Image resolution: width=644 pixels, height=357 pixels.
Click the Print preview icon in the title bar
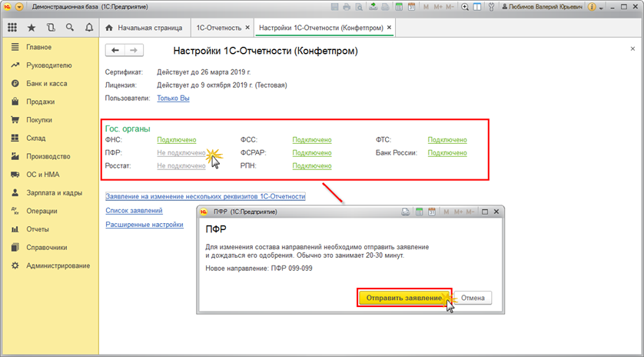(x=359, y=7)
